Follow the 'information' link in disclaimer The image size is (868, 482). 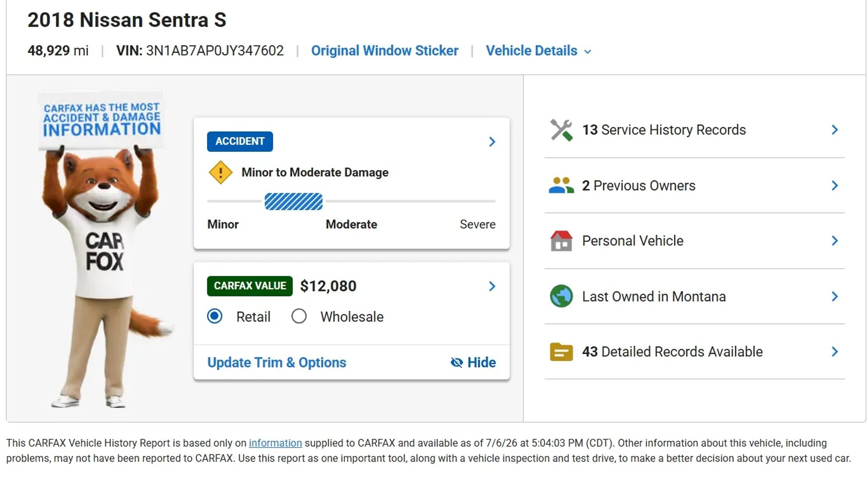pos(275,443)
